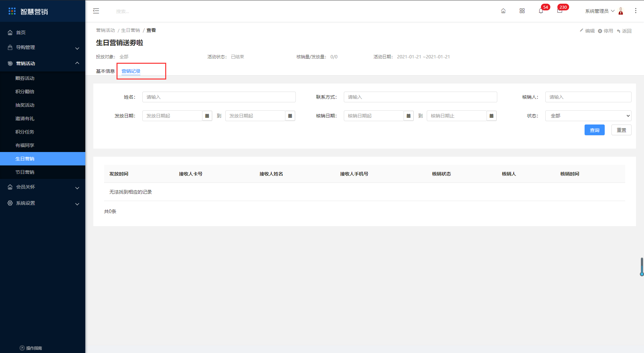Click 营销活动 breadcrumb link
This screenshot has width=644, height=353.
click(x=105, y=30)
